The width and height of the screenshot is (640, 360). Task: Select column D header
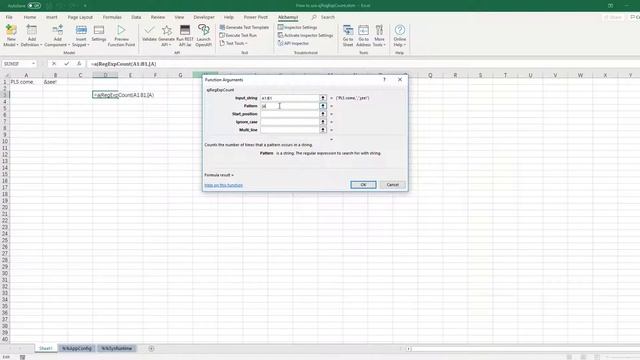(x=105, y=75)
